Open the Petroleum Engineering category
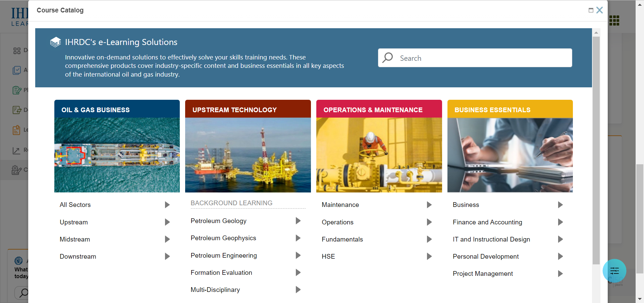 pyautogui.click(x=224, y=255)
